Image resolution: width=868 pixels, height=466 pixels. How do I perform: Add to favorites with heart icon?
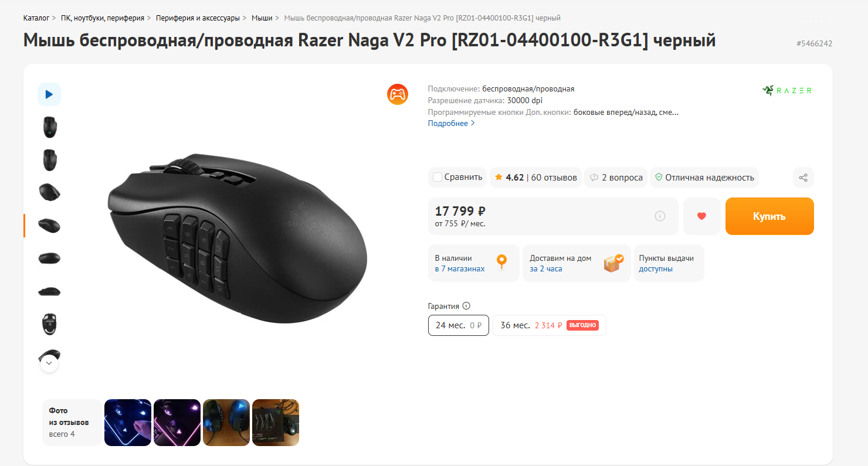[701, 216]
